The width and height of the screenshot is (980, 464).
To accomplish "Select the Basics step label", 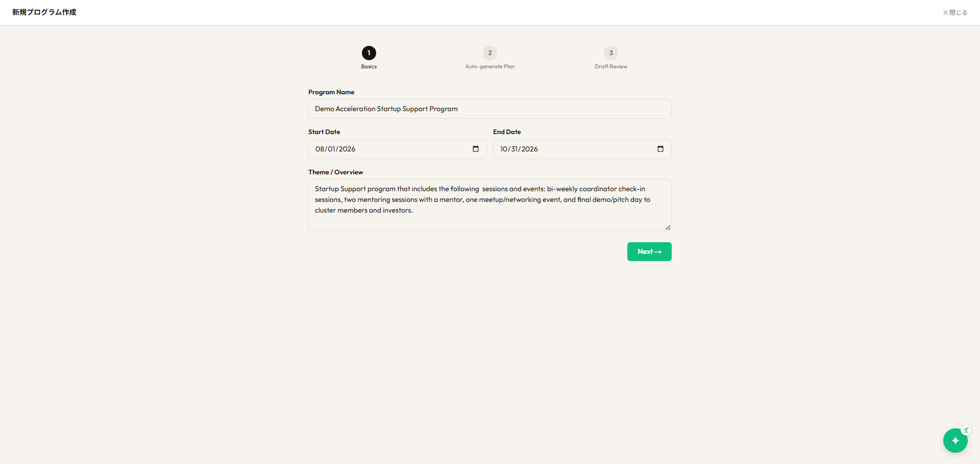I will click(x=369, y=66).
